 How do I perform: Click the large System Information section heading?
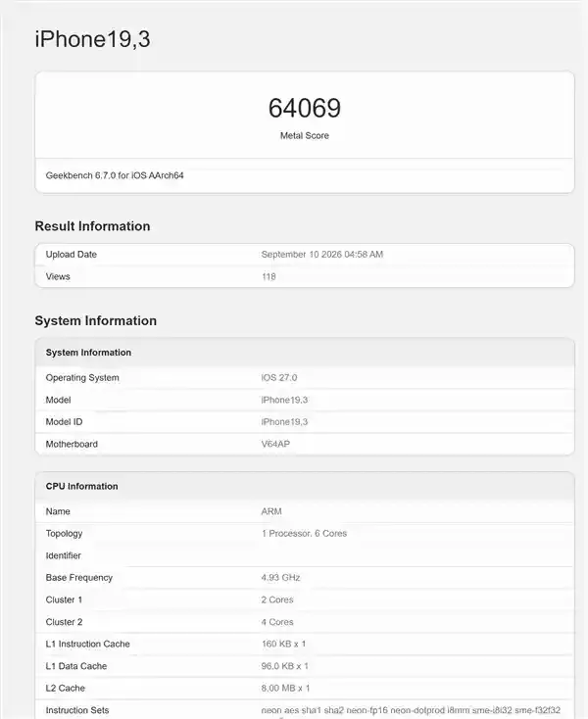pyautogui.click(x=96, y=320)
